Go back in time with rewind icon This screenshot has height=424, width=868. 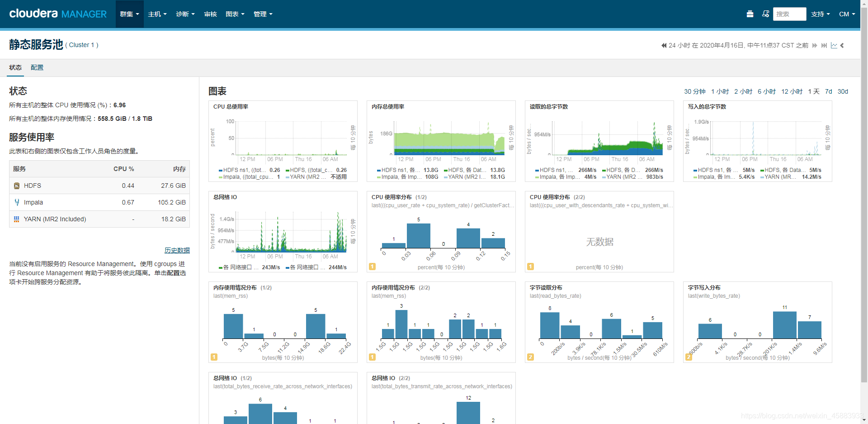click(x=664, y=45)
